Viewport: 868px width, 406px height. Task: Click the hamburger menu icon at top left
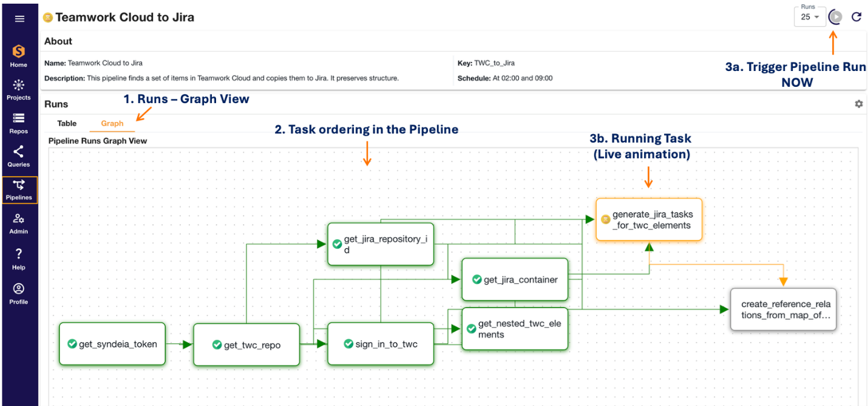point(20,18)
